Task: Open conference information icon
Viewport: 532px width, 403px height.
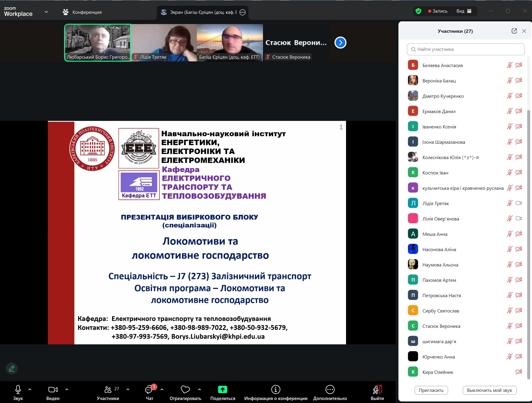Action: click(x=276, y=390)
